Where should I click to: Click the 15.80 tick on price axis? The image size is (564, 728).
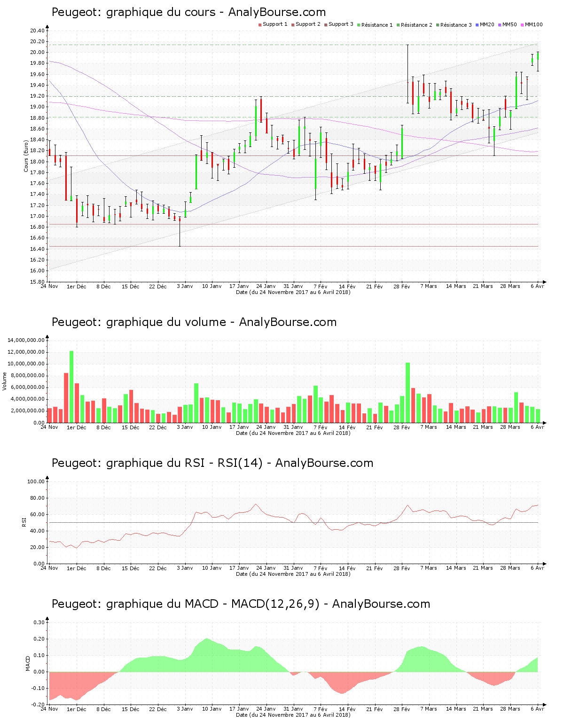37,282
